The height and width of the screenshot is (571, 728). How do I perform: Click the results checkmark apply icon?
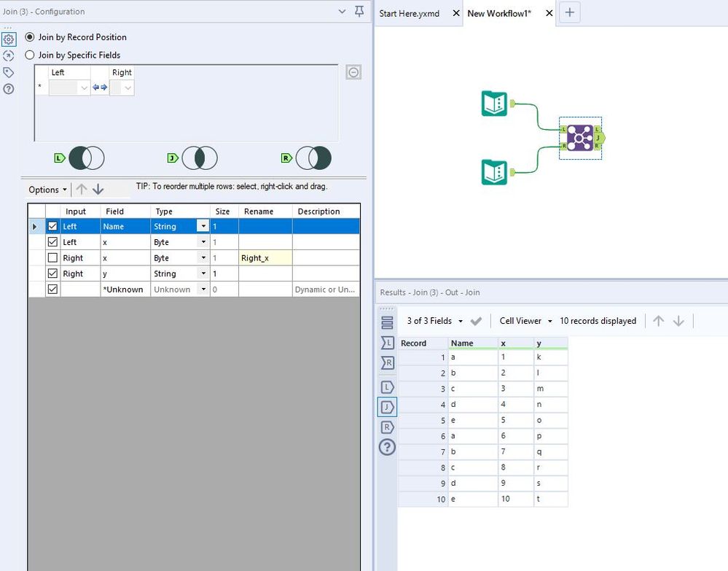coord(476,321)
